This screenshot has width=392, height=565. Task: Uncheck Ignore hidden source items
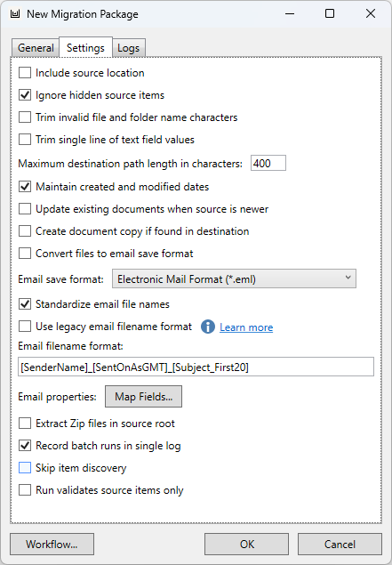25,95
